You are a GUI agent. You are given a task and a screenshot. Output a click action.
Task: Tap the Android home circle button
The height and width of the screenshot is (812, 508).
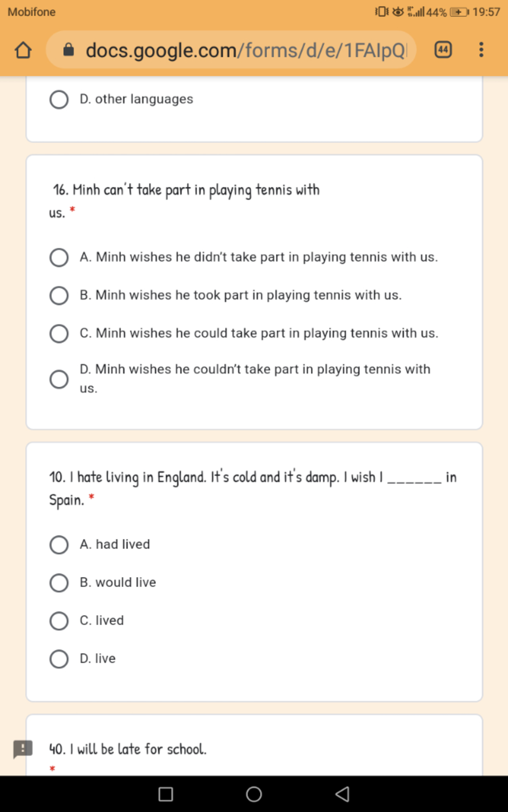[254, 794]
